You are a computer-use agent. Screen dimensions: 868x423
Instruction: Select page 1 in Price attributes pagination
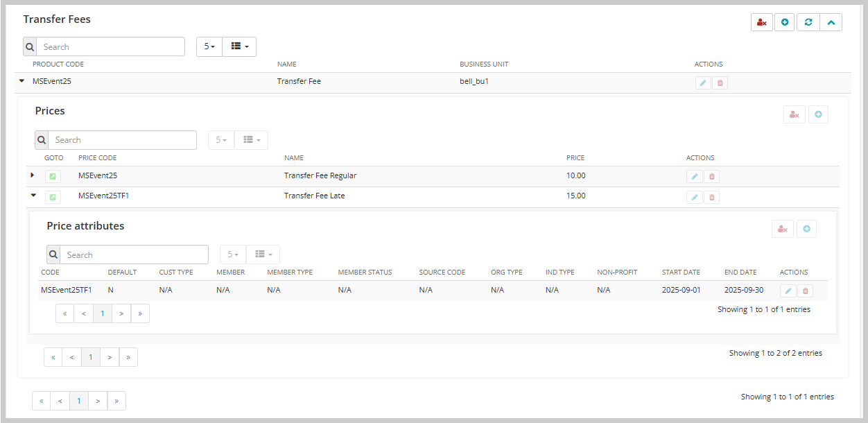click(103, 313)
